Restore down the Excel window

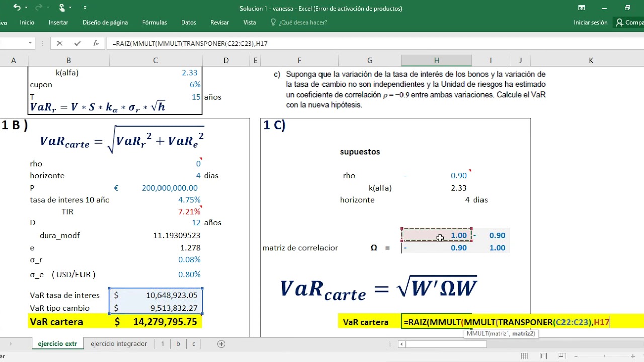tap(627, 8)
